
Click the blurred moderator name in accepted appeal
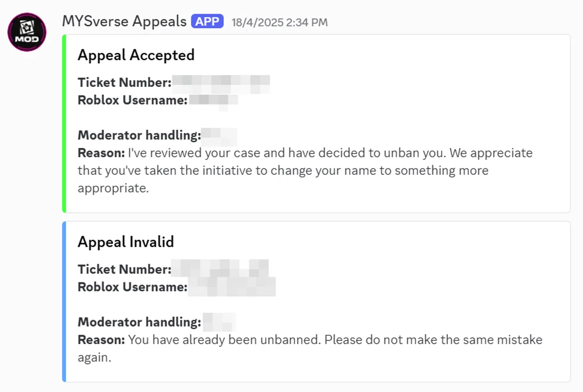pos(219,136)
